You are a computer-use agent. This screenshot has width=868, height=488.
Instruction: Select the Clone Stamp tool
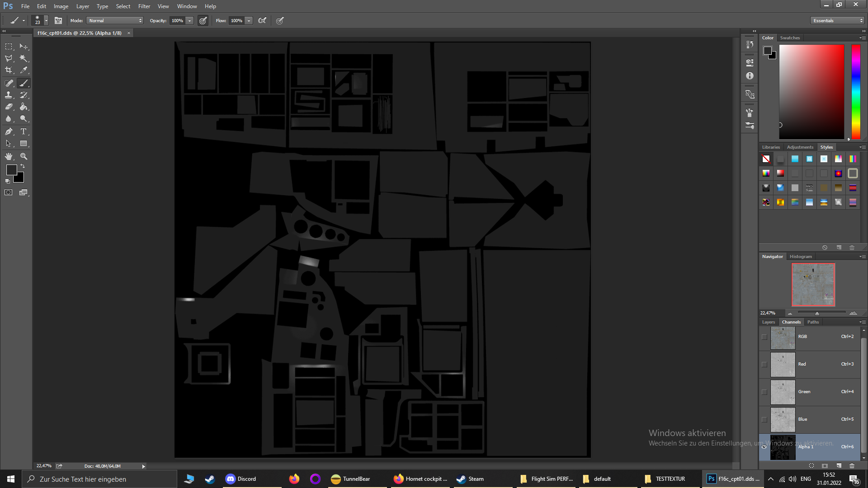pyautogui.click(x=9, y=95)
